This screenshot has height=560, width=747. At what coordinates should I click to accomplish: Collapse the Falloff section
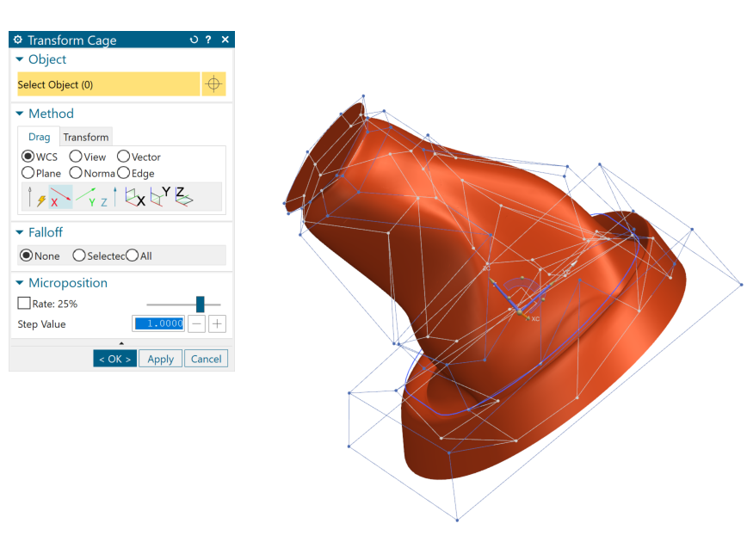tap(20, 232)
